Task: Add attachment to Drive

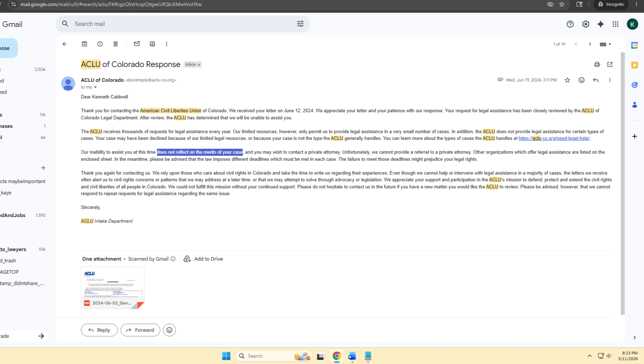Action: click(203, 259)
